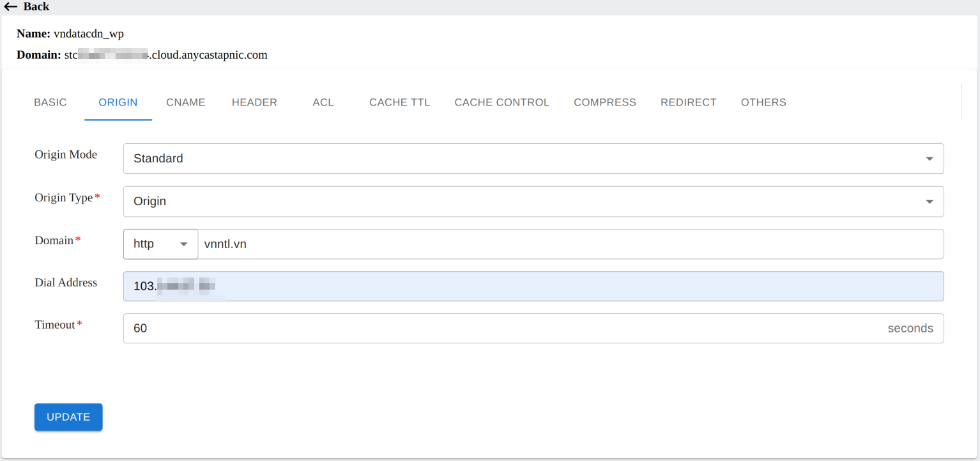This screenshot has height=461, width=980.
Task: Open the OTHERS tab
Action: click(x=763, y=102)
